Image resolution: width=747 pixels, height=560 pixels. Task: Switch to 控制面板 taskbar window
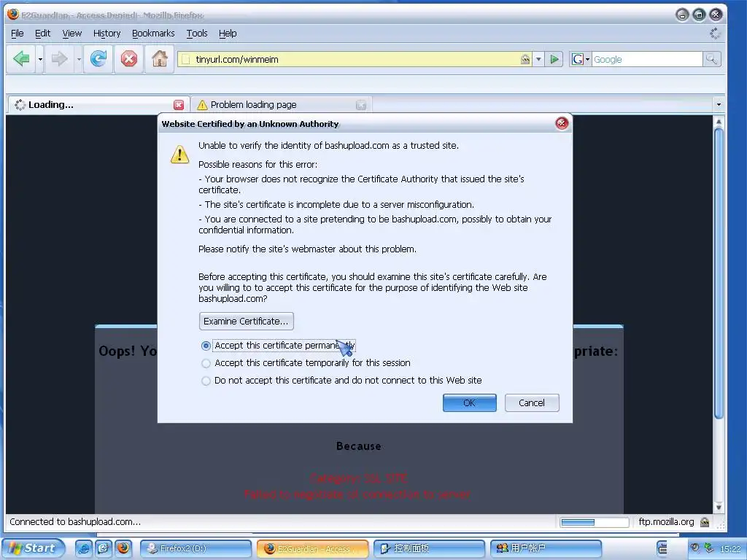429,548
